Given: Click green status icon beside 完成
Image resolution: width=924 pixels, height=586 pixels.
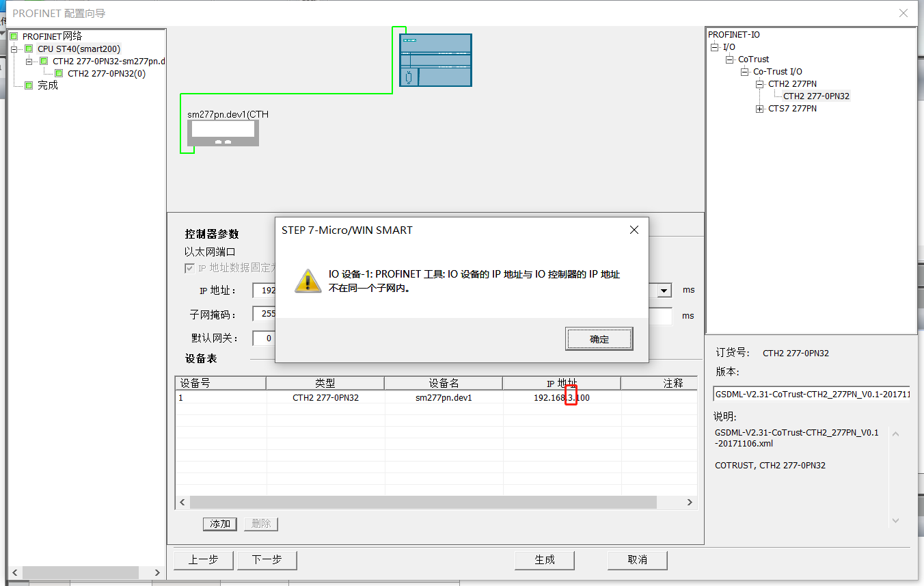Looking at the screenshot, I should 29,85.
